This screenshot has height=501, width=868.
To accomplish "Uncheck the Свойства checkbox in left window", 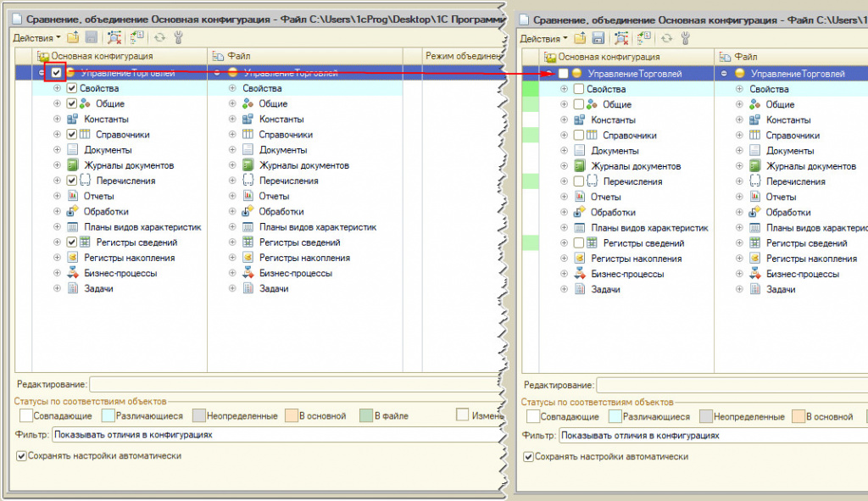I will [71, 88].
